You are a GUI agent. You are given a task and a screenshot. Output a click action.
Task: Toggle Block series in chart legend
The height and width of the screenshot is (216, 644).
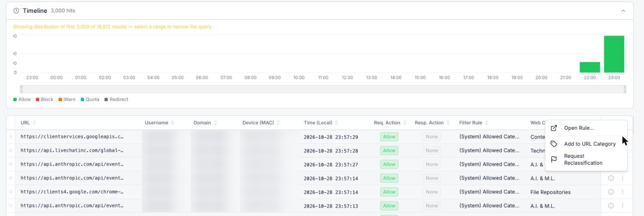pos(44,100)
